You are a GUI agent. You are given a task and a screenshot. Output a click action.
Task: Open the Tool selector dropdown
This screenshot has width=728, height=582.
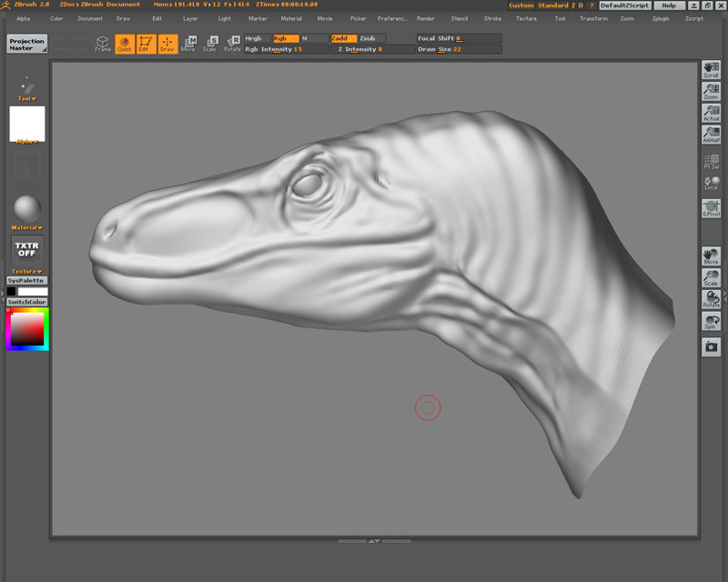click(27, 88)
